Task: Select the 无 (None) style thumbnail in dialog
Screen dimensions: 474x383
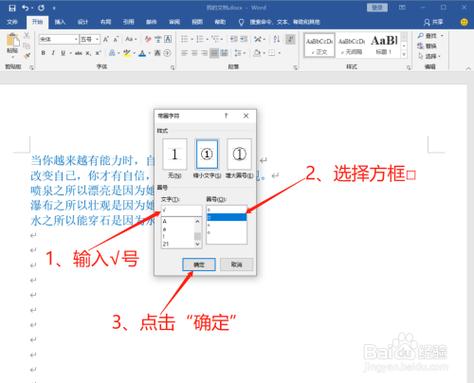Action: (175, 155)
